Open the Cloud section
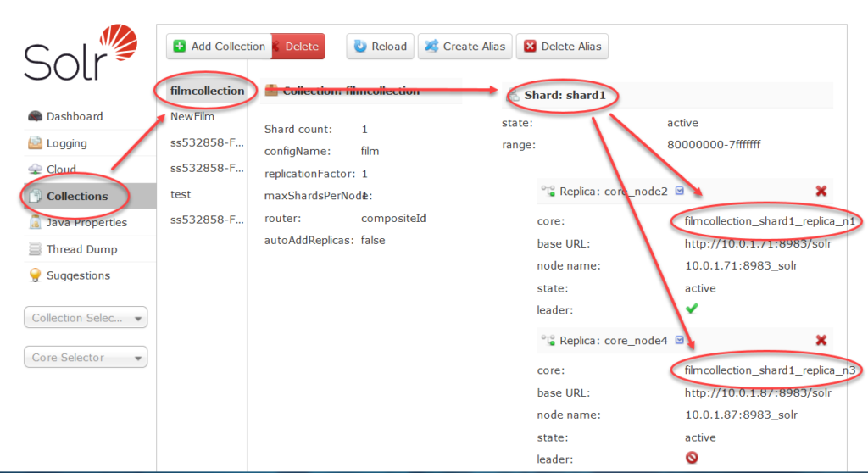This screenshot has width=868, height=473. coord(61,170)
